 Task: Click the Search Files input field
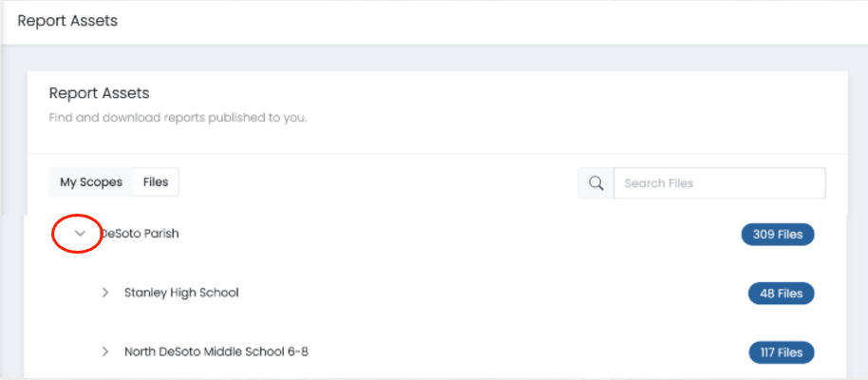coord(719,183)
